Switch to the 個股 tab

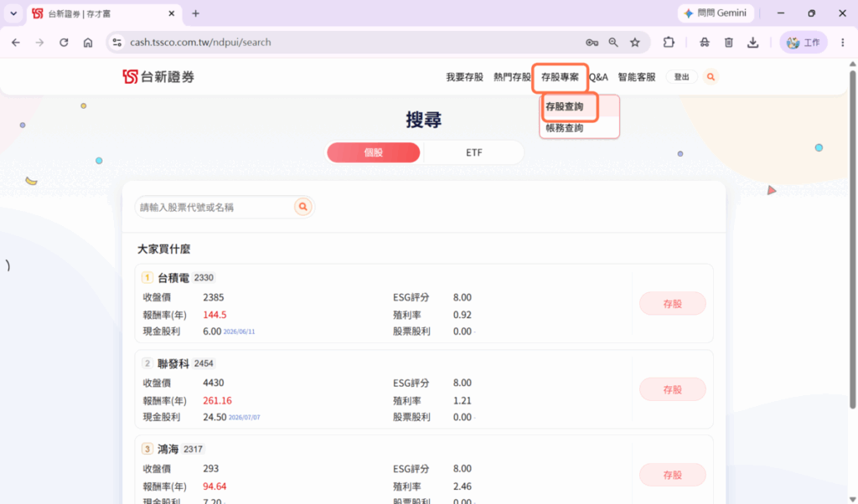pyautogui.click(x=373, y=152)
